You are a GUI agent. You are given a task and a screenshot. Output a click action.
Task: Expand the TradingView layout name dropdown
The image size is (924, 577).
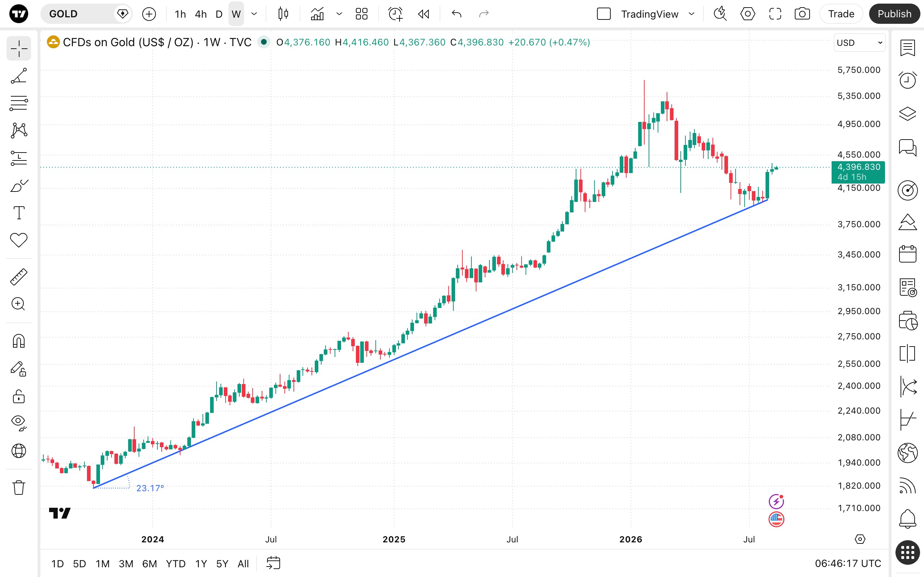coord(692,14)
